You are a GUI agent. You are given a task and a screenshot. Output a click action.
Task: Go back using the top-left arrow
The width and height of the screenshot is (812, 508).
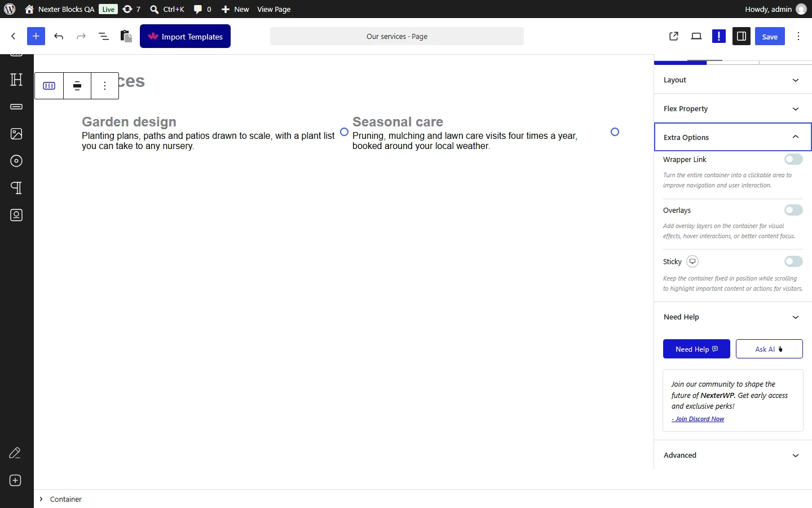click(14, 36)
